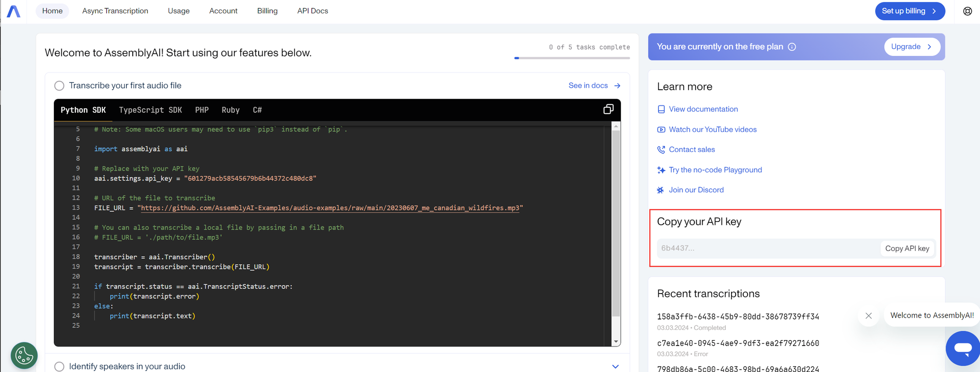The height and width of the screenshot is (372, 980).
Task: Click the Welcome to AssemblyAI! chat message
Action: coord(932,316)
